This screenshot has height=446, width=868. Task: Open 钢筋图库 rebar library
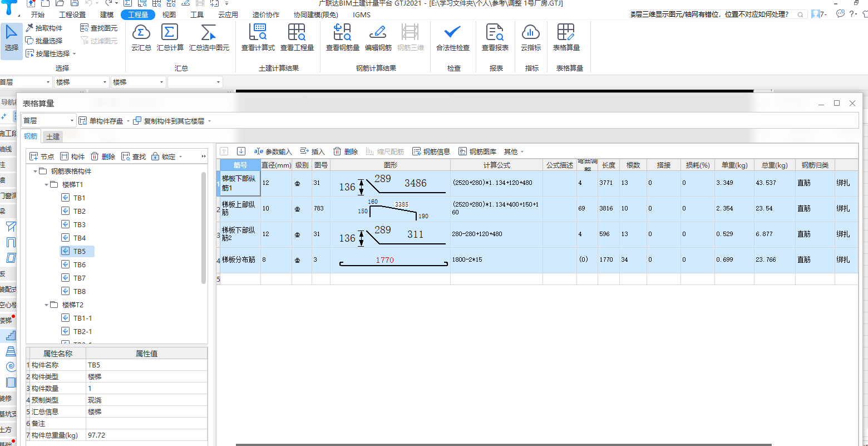coord(477,151)
